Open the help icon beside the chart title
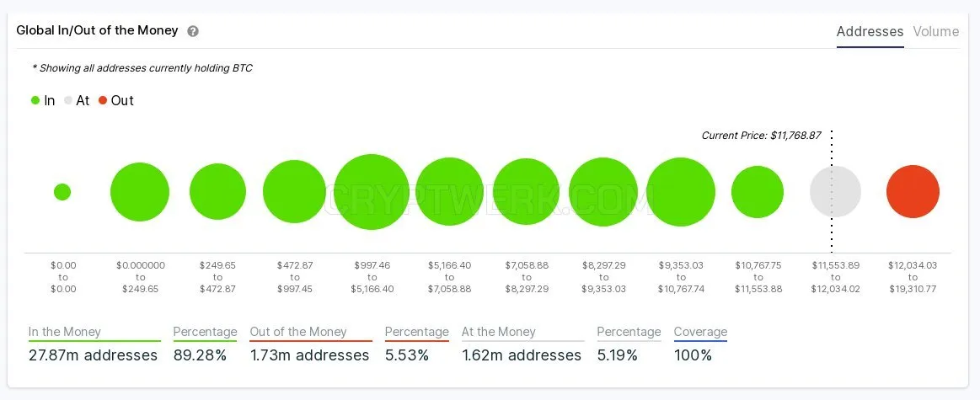The height and width of the screenshot is (400, 980). 193,31
